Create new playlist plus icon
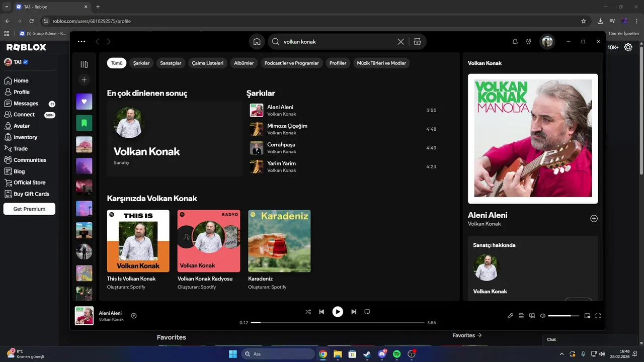 (84, 80)
